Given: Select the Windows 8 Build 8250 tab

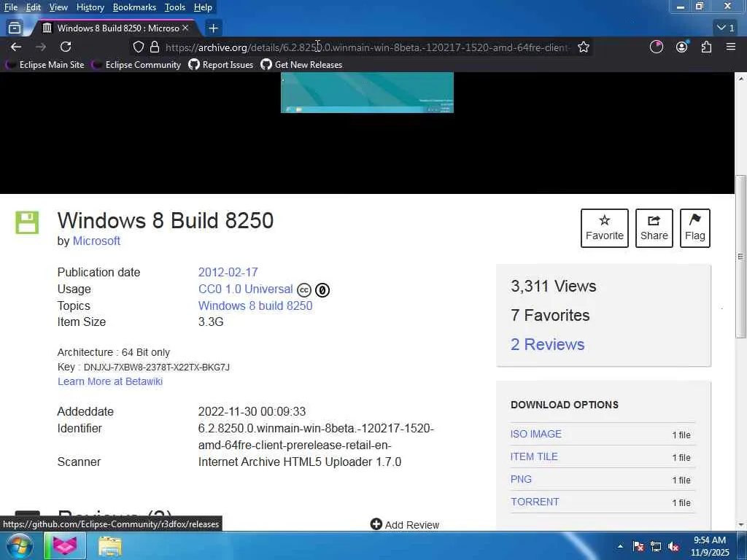Looking at the screenshot, I should point(115,28).
